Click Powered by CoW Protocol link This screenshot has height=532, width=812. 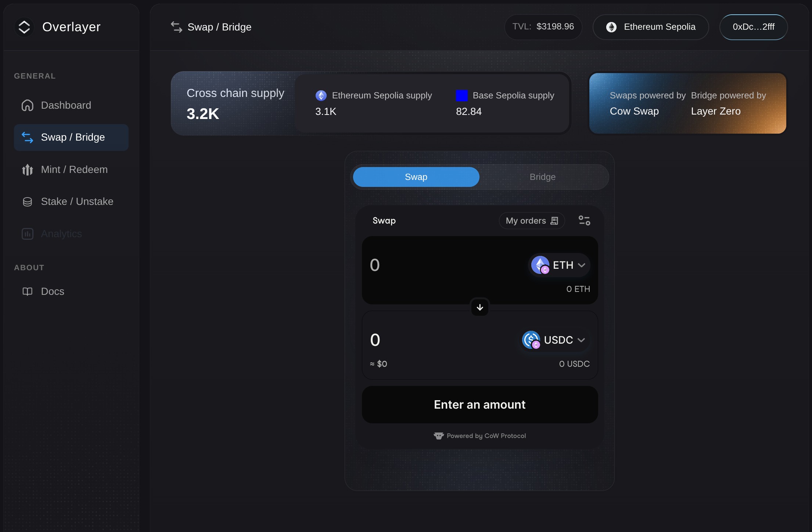click(x=480, y=436)
